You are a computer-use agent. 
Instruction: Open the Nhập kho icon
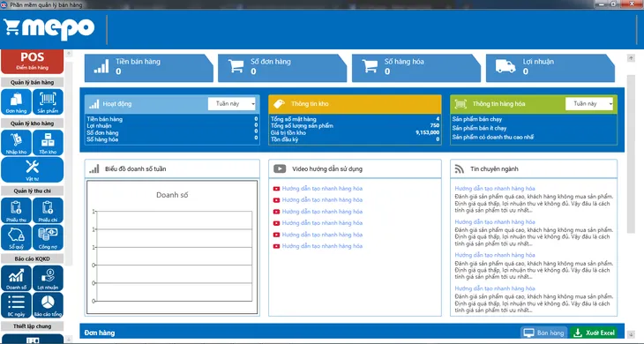pos(17,143)
